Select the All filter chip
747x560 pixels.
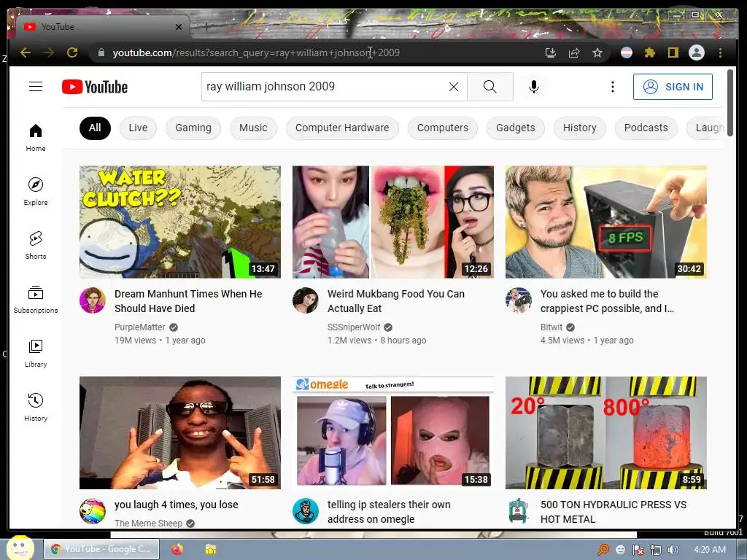95,128
